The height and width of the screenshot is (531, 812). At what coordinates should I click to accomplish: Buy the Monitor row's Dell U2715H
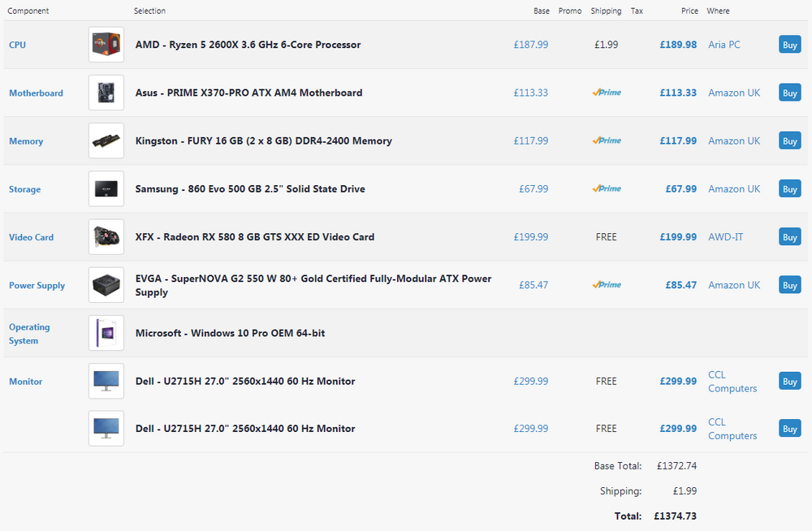pos(790,382)
